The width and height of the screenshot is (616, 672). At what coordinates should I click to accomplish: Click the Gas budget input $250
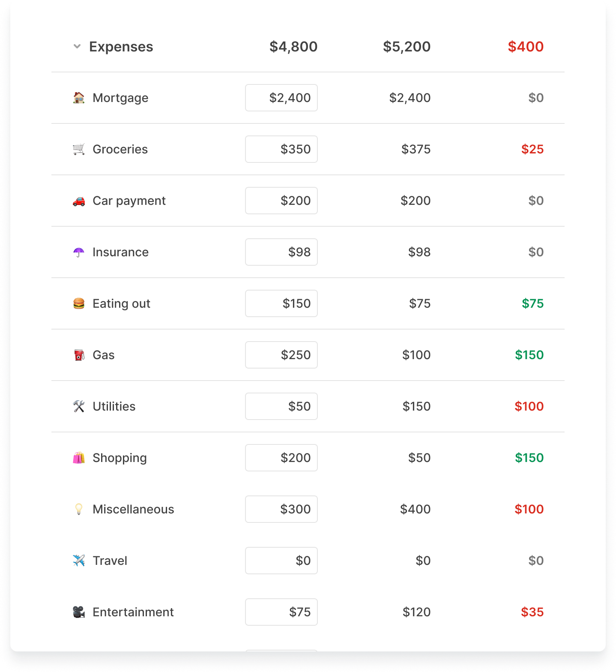(281, 355)
